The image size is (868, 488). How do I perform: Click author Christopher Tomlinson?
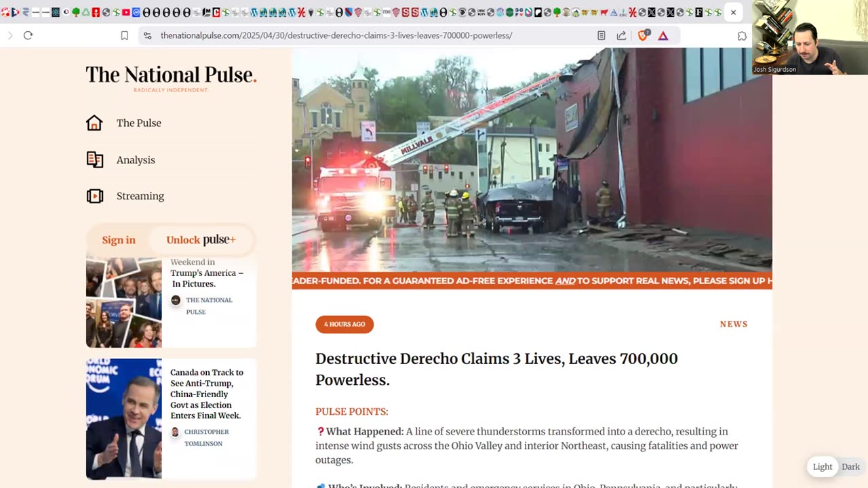pyautogui.click(x=207, y=437)
